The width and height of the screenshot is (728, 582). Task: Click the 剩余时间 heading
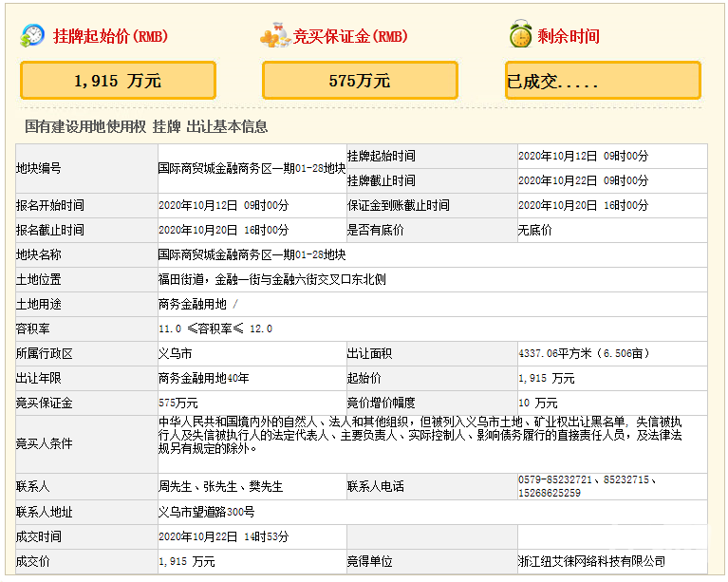point(569,37)
